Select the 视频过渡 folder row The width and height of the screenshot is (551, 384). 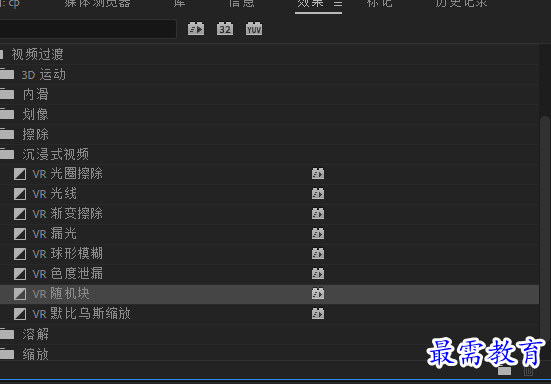[x=269, y=54]
